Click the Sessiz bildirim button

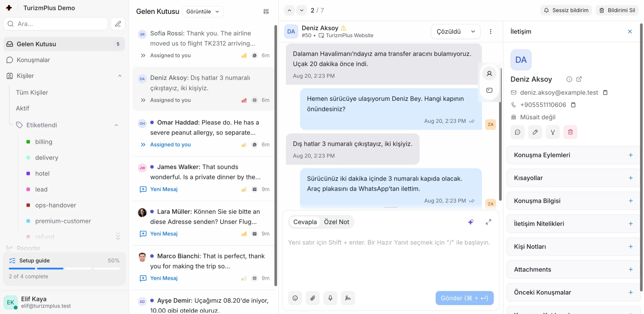(x=566, y=10)
